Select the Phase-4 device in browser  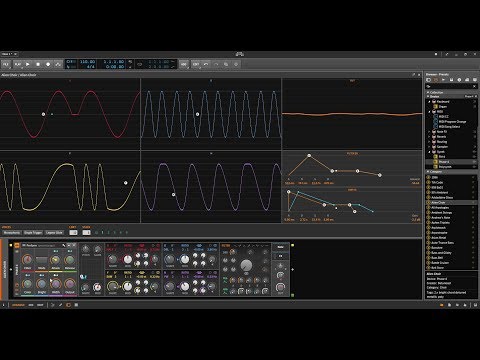(x=444, y=162)
